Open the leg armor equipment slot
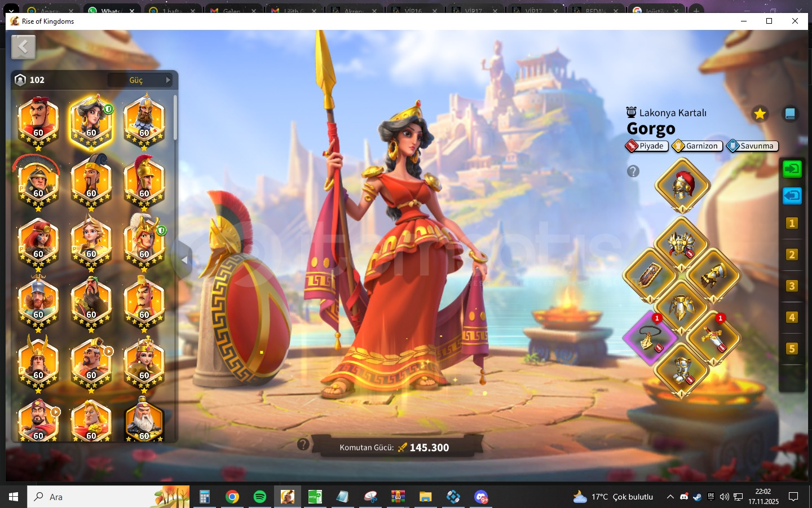 (x=682, y=307)
